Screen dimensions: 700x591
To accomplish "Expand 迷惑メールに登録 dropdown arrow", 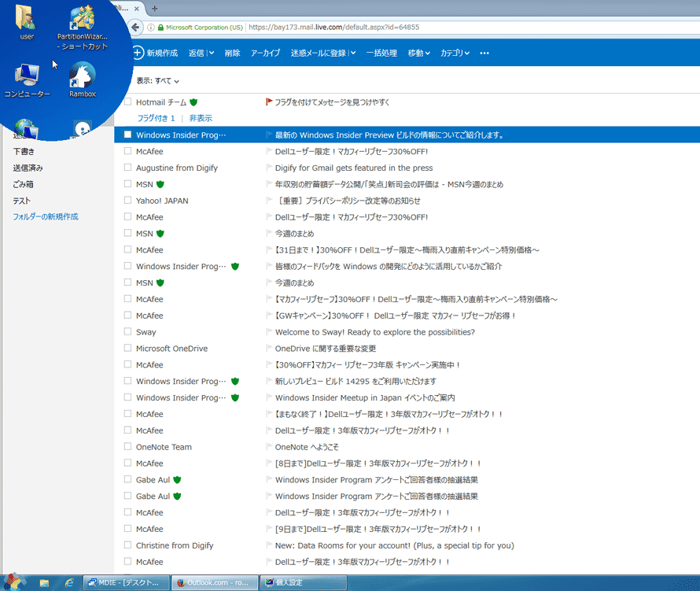I will click(353, 54).
